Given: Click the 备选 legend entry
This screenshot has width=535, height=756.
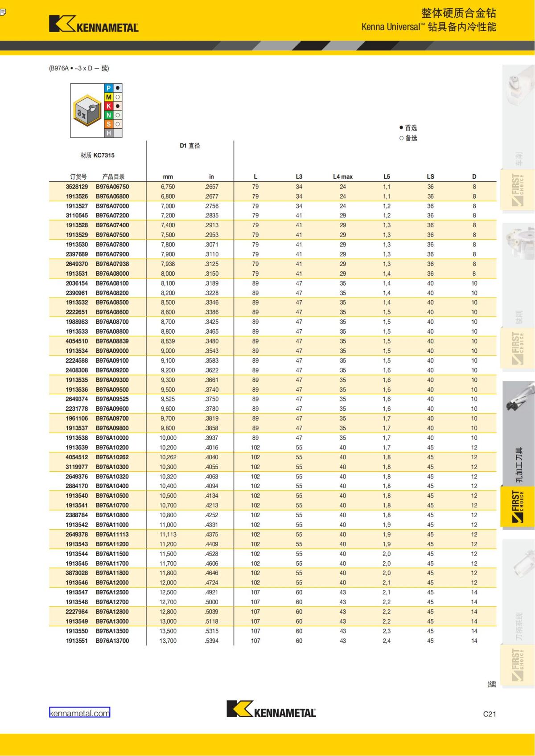Looking at the screenshot, I should [x=408, y=138].
